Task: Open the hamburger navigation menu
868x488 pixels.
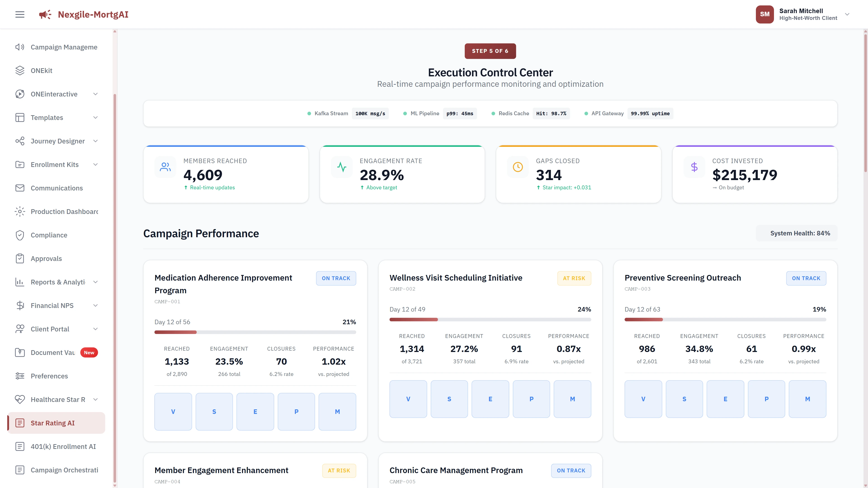Action: pyautogui.click(x=19, y=14)
